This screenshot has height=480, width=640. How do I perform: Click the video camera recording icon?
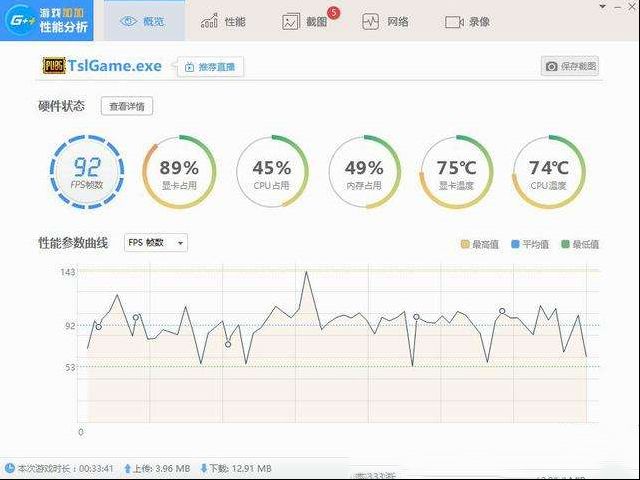pos(454,22)
